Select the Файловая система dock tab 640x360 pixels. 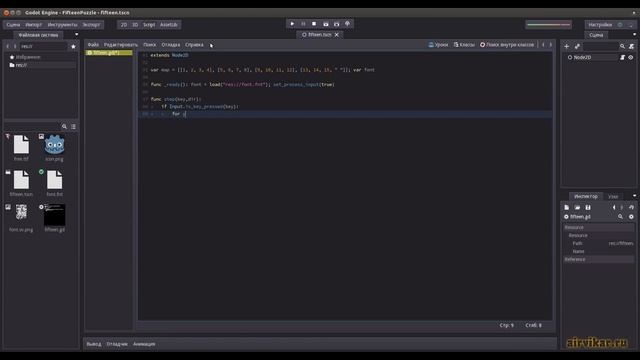click(38, 35)
